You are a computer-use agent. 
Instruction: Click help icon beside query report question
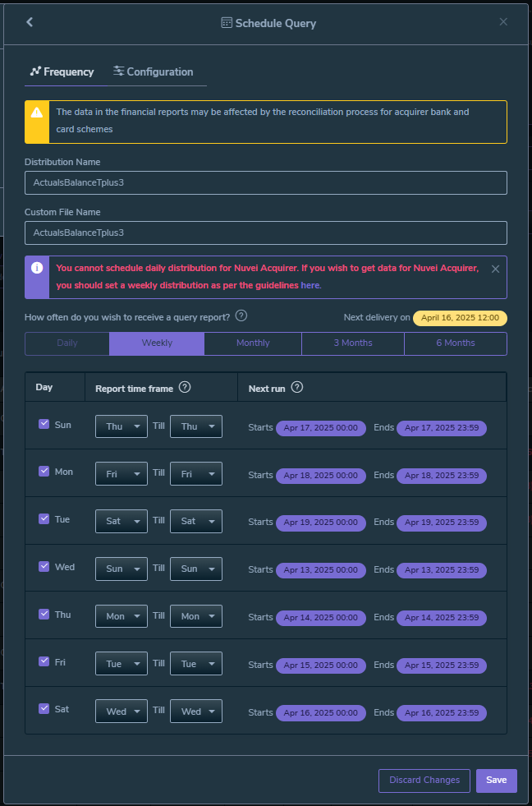[x=241, y=315]
